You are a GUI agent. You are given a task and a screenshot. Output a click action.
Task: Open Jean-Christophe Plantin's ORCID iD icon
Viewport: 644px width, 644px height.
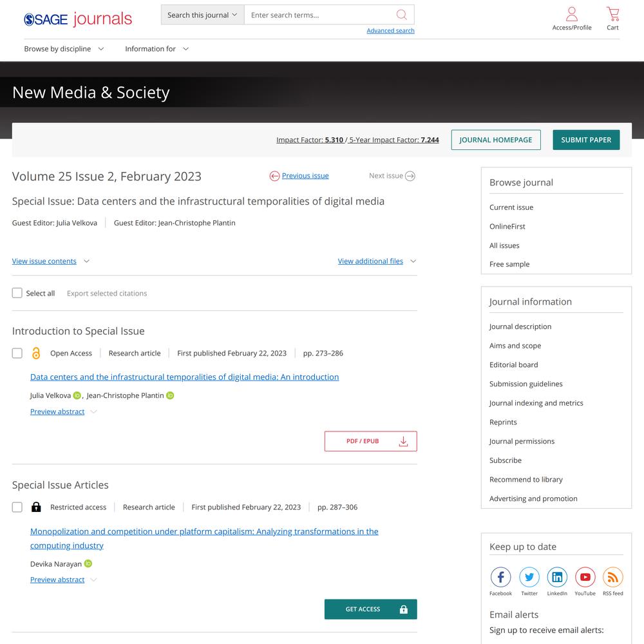pyautogui.click(x=170, y=395)
